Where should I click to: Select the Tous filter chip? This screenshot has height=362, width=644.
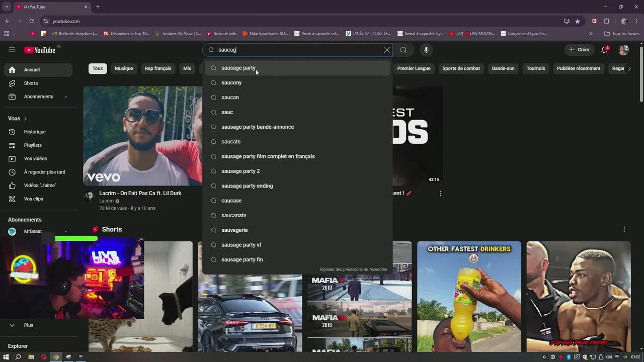[x=98, y=68]
